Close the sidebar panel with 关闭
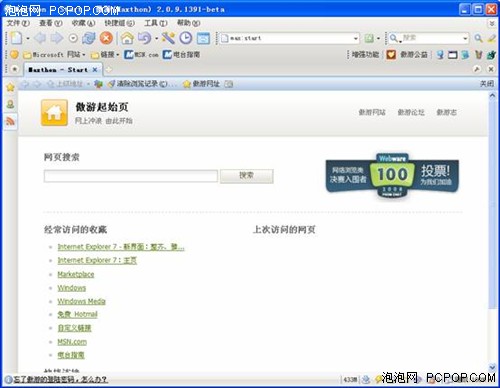 click(x=487, y=84)
